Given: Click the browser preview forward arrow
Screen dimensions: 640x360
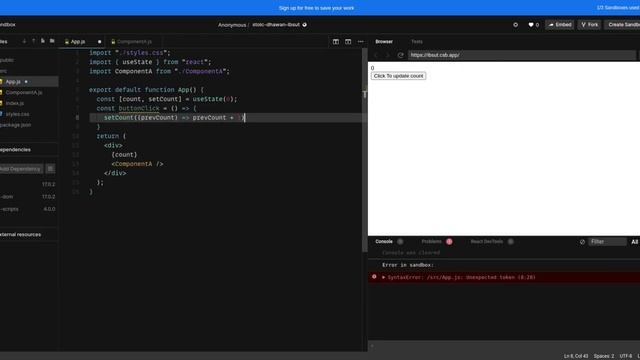Looking at the screenshot, I should coord(388,55).
